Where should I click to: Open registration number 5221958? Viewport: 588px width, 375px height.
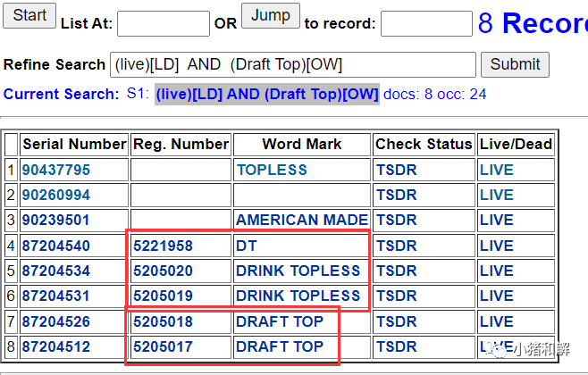pyautogui.click(x=163, y=246)
